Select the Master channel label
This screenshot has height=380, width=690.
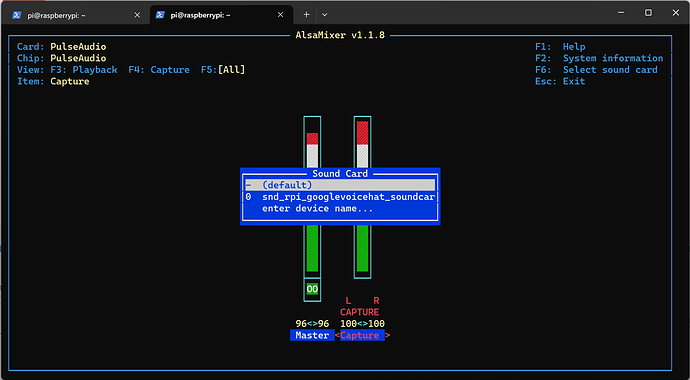click(312, 335)
